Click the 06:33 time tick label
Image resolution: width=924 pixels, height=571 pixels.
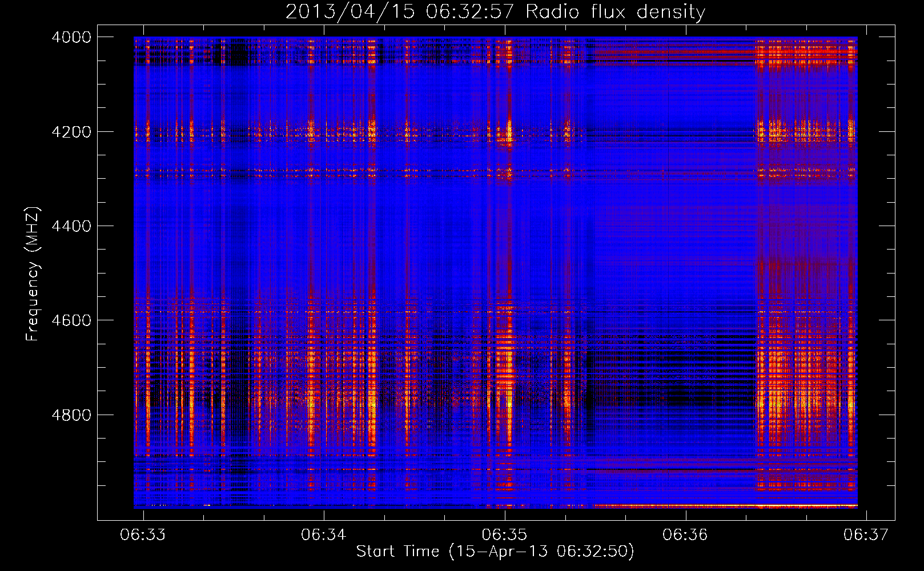tap(143, 534)
